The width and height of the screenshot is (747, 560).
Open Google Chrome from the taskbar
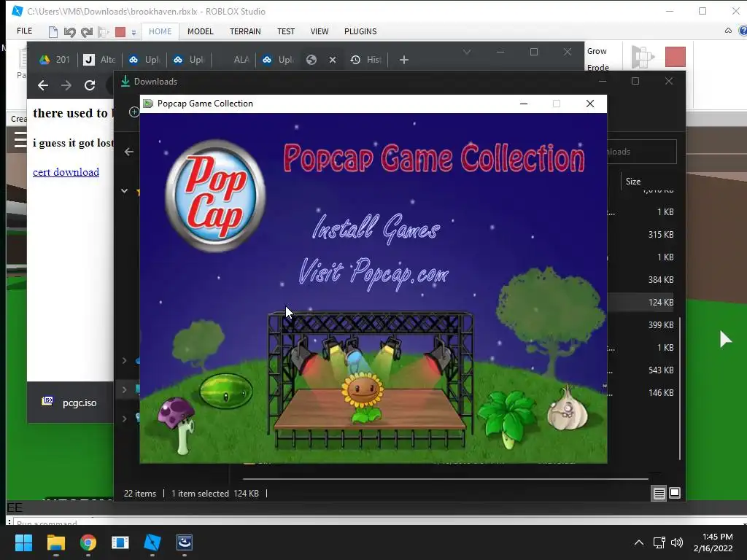click(x=88, y=542)
